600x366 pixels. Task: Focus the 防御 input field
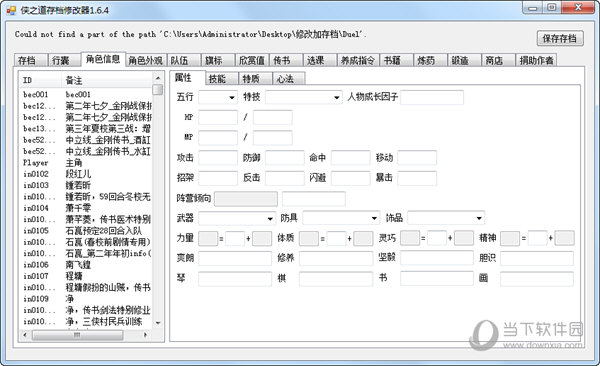pyautogui.click(x=285, y=157)
